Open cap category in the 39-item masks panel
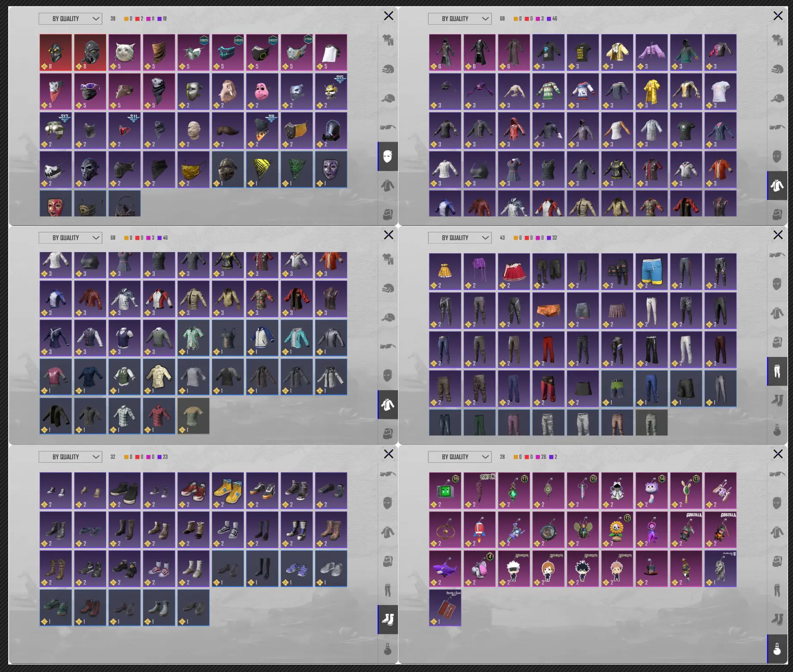 (x=388, y=98)
